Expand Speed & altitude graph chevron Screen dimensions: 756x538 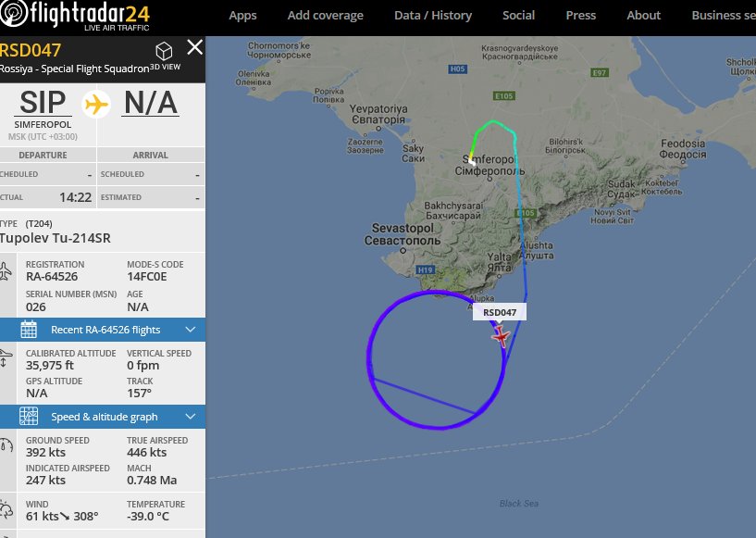tap(191, 417)
